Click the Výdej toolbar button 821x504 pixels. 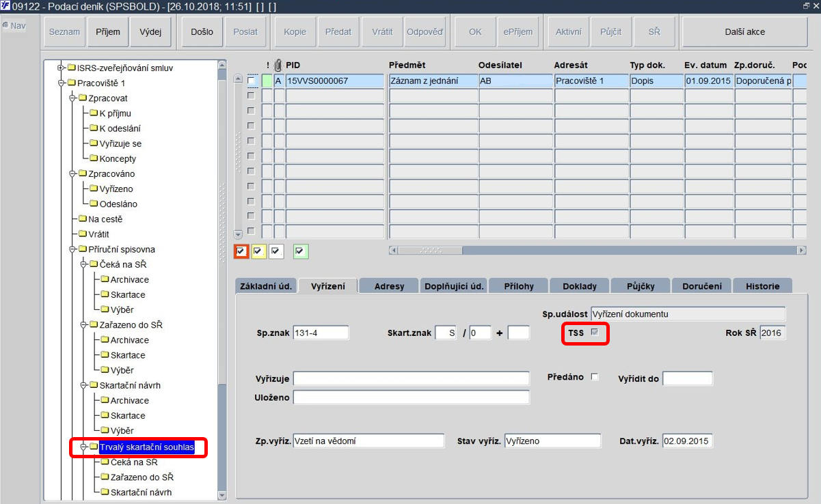click(x=150, y=32)
